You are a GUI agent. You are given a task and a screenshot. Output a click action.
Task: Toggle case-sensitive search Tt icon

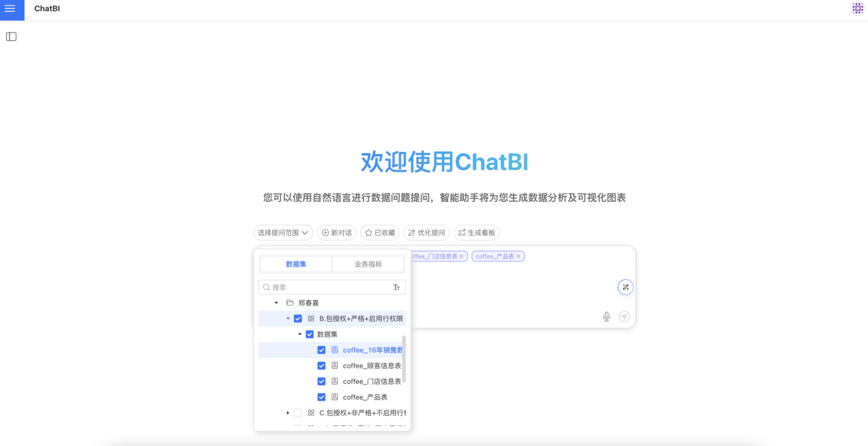click(397, 287)
